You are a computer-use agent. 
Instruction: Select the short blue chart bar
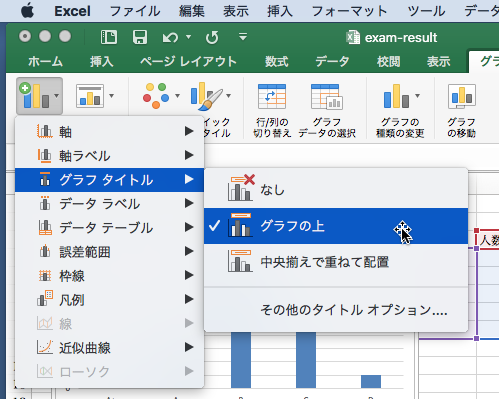371,382
